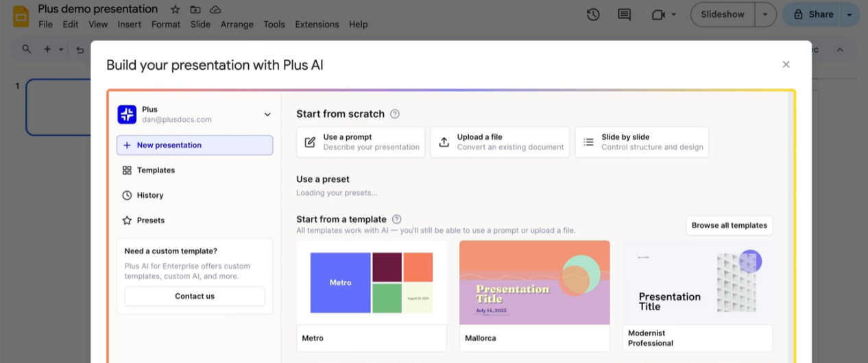The height and width of the screenshot is (363, 868).
Task: Open the comments icon in header
Action: pyautogui.click(x=624, y=14)
